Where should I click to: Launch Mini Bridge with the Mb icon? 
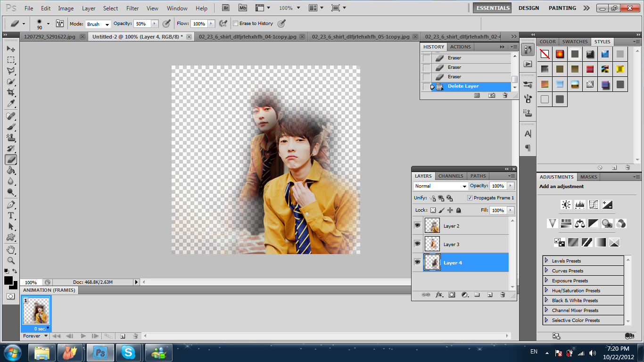(x=243, y=8)
